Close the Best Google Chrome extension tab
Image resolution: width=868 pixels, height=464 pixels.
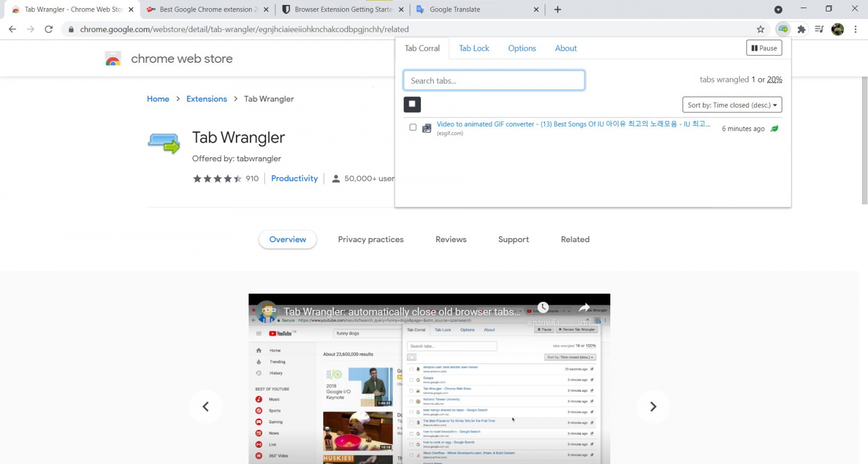pos(266,9)
